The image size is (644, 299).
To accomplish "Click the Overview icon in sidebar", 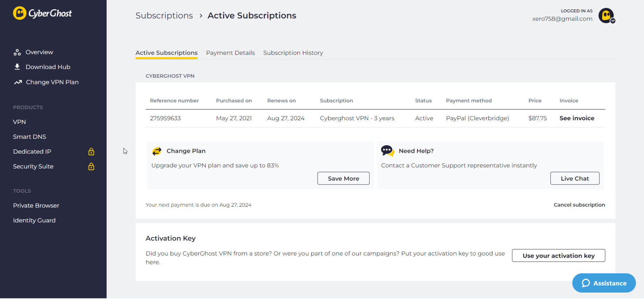I will [x=17, y=52].
